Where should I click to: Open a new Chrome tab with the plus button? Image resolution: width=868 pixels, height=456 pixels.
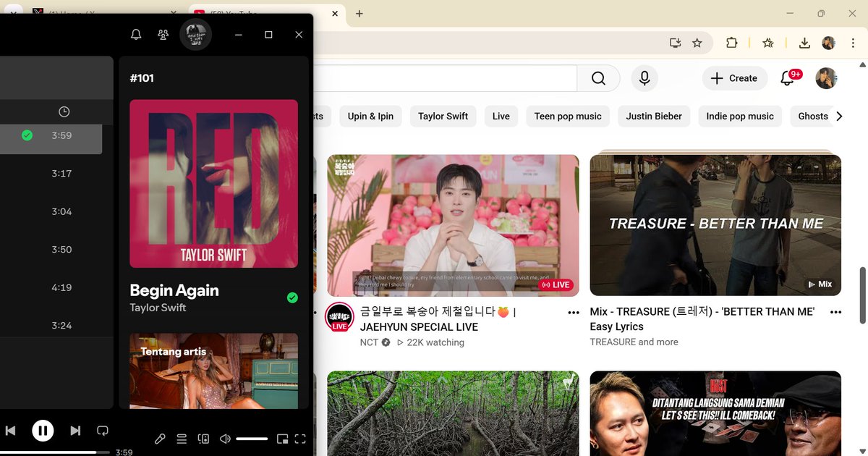pos(359,14)
